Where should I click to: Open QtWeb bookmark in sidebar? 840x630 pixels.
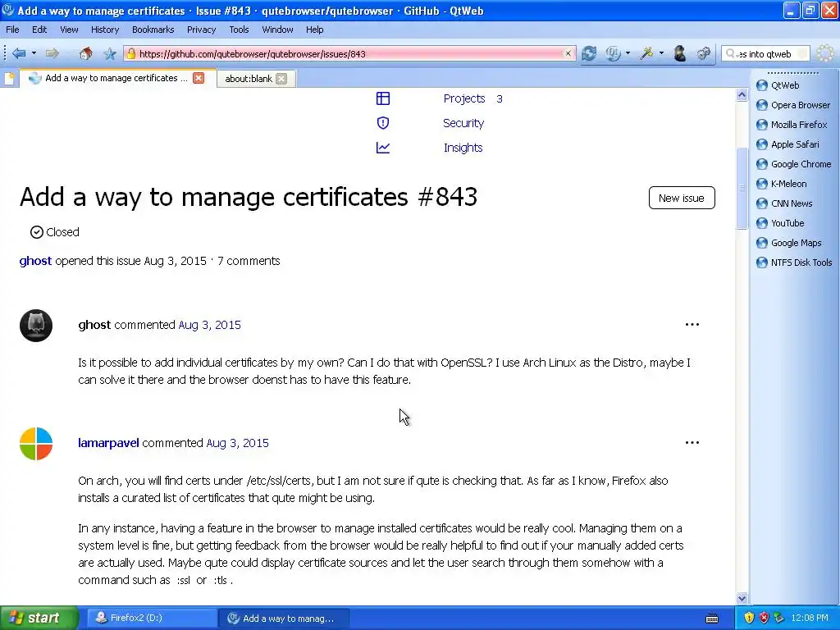point(778,85)
